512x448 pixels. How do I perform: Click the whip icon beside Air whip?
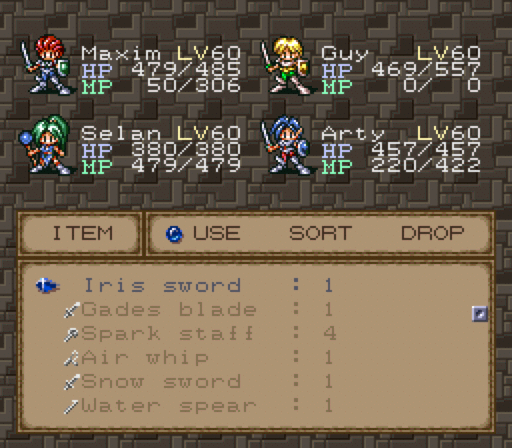click(x=72, y=358)
